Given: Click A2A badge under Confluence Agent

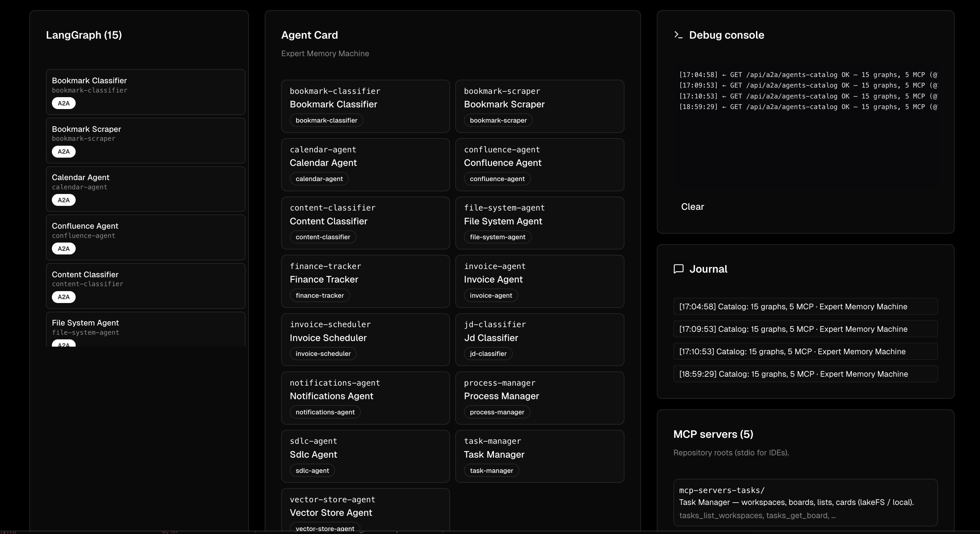Looking at the screenshot, I should 63,249.
